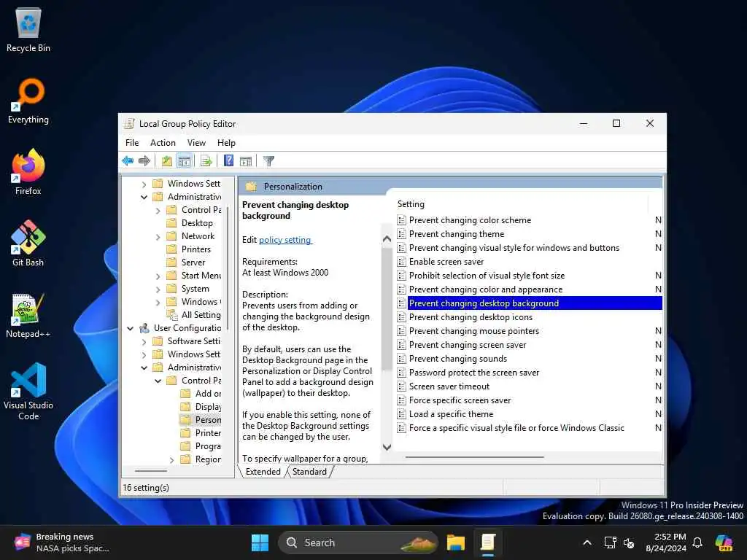747x560 pixels.
Task: Click the Export List toolbar icon
Action: pyautogui.click(x=206, y=161)
